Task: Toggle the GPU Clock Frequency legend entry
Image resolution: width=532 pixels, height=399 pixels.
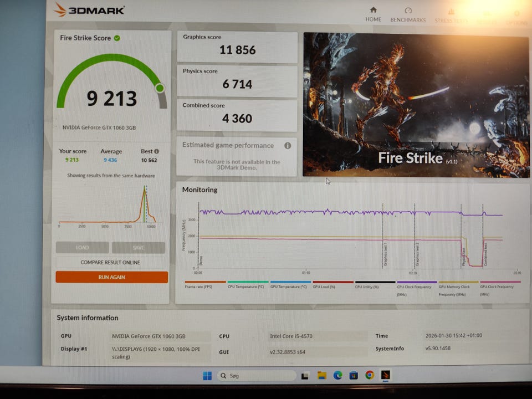Action: coord(500,288)
